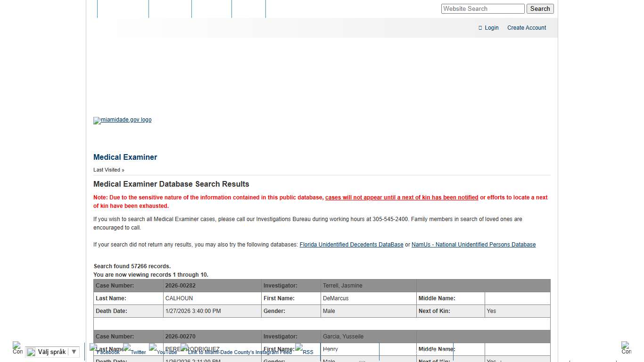The image size is (644, 362).
Task: Click the miamidade.gov logo image
Action: [x=122, y=120]
